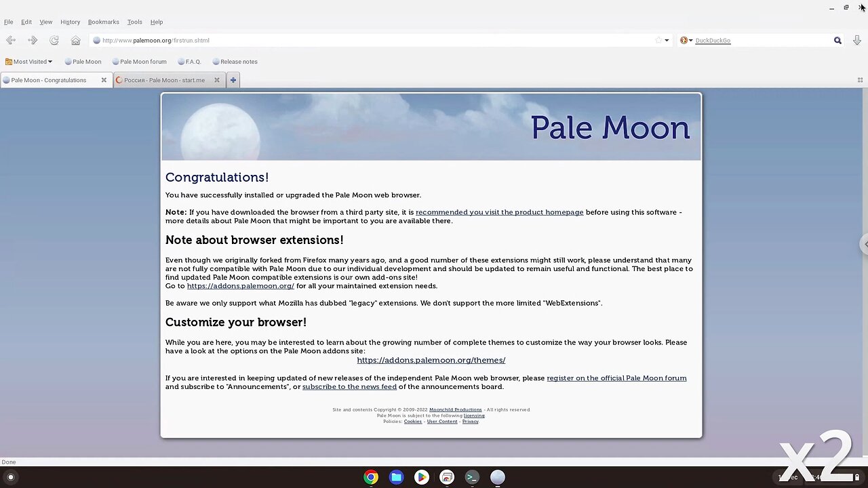Open the https://addons.palemoon.org/ link
Screen dimensions: 868x488
click(241, 286)
